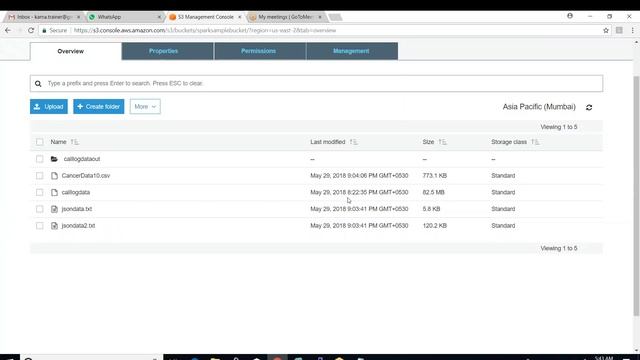
Task: Click the page vertical scrollbar
Action: coord(636,196)
